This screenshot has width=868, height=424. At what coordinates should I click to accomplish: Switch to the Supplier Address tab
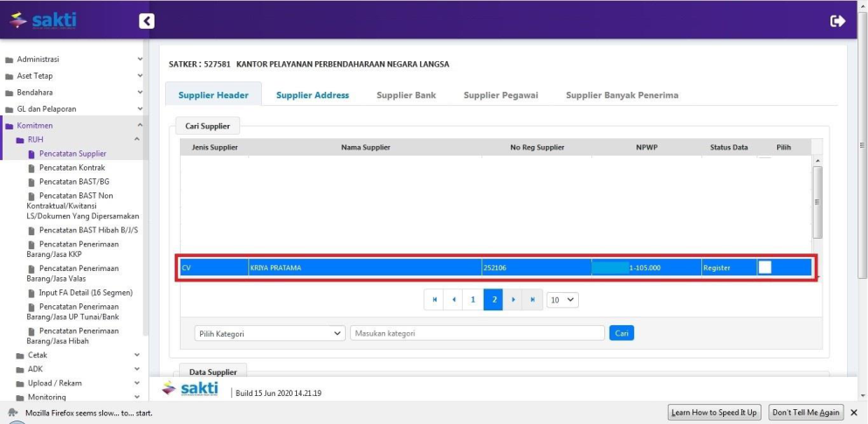pos(313,95)
